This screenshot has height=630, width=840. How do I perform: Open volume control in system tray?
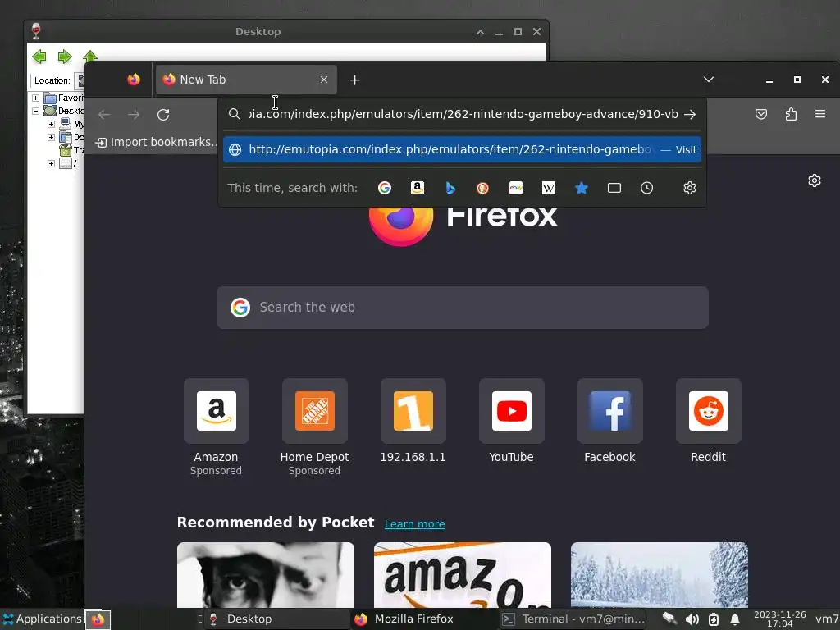[692, 620]
